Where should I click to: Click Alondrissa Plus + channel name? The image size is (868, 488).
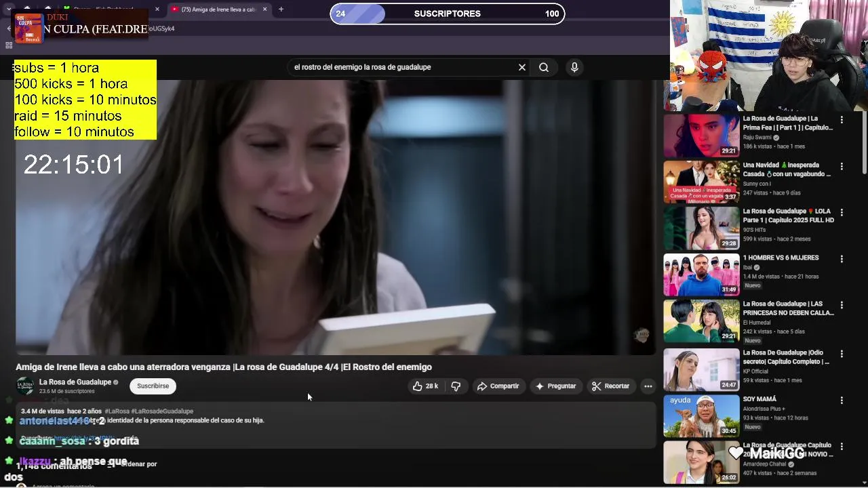pos(764,409)
